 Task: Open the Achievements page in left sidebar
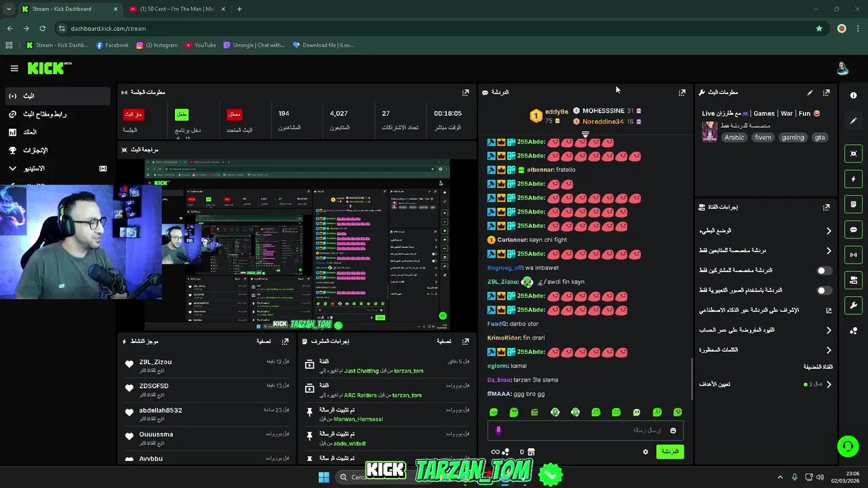57,150
